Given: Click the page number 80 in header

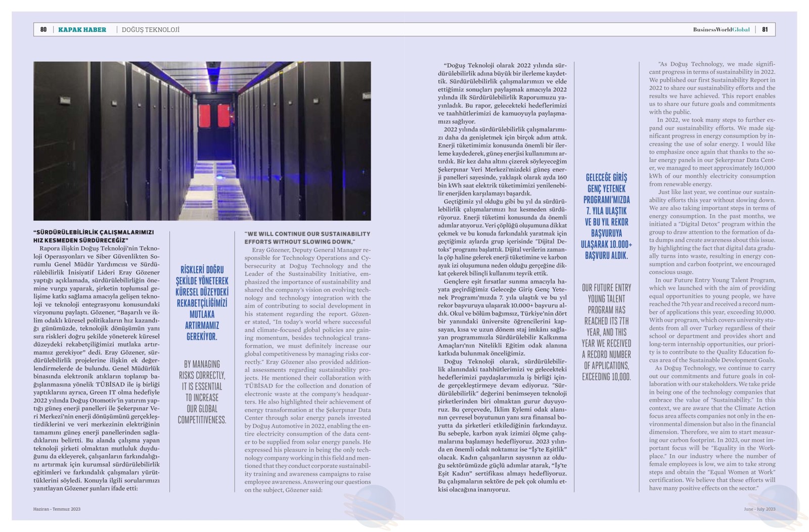Looking at the screenshot, I should click(43, 30).
